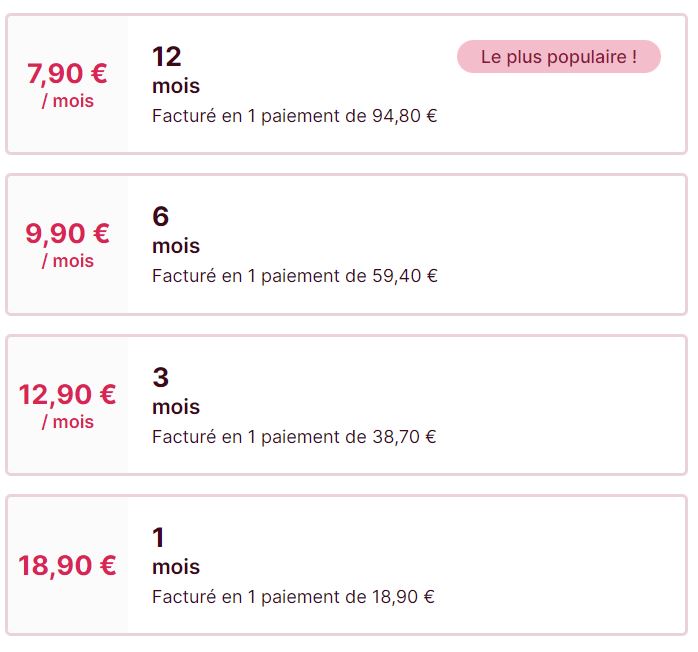Click the bold '12' duration number
Viewport: 698px width, 652px height.
pos(167,57)
